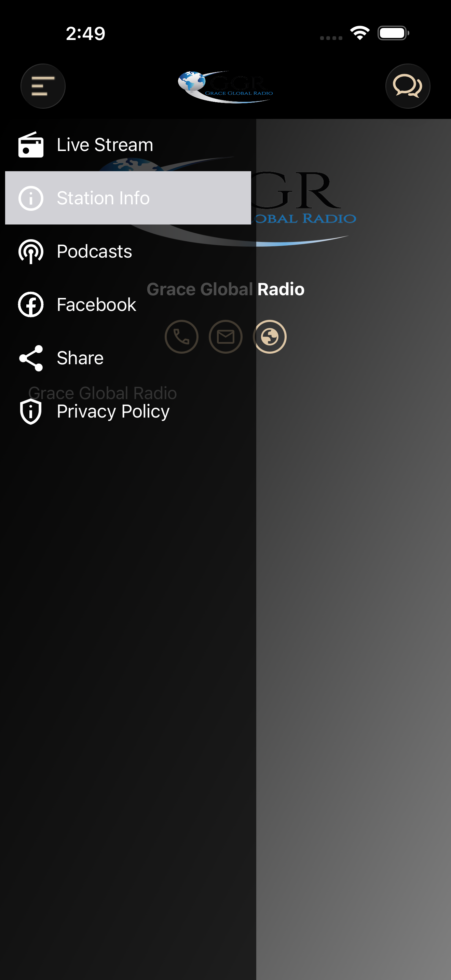Image resolution: width=451 pixels, height=980 pixels.
Task: Tap the Privacy Policy shield icon
Action: pos(31,411)
